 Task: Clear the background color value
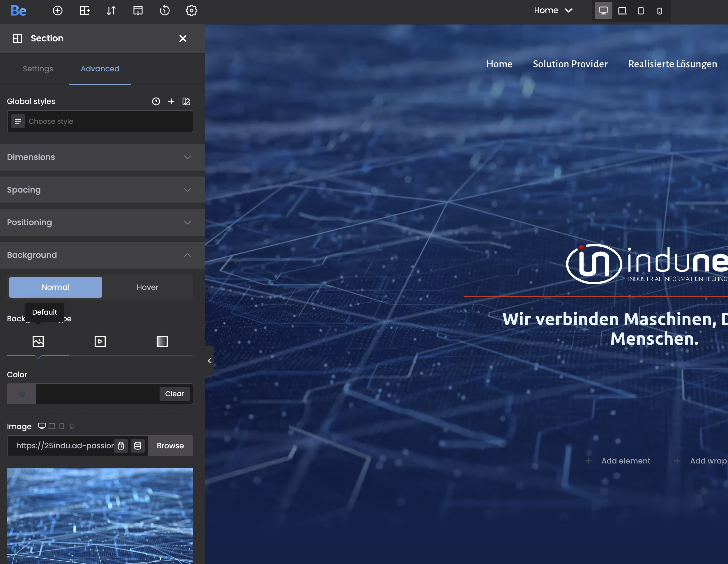(x=174, y=394)
